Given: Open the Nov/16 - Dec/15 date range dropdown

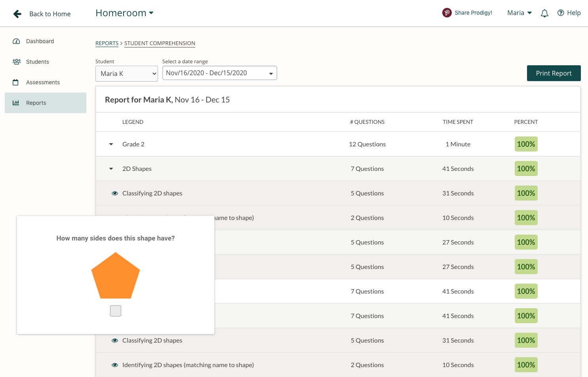Looking at the screenshot, I should pyautogui.click(x=219, y=73).
